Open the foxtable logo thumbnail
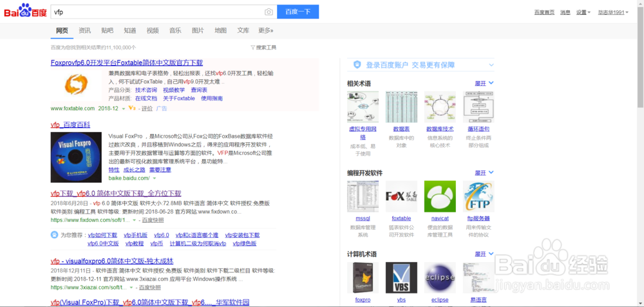The image size is (644, 307). [x=401, y=196]
